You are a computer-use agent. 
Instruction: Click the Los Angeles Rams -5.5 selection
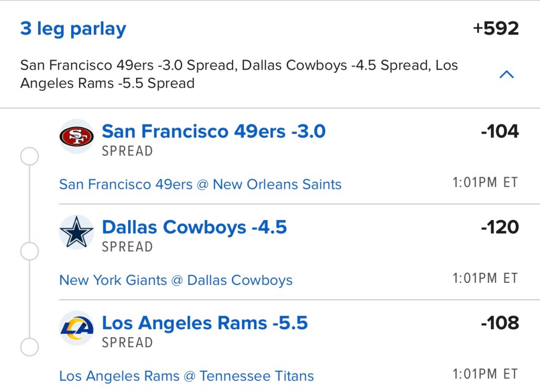tap(205, 323)
